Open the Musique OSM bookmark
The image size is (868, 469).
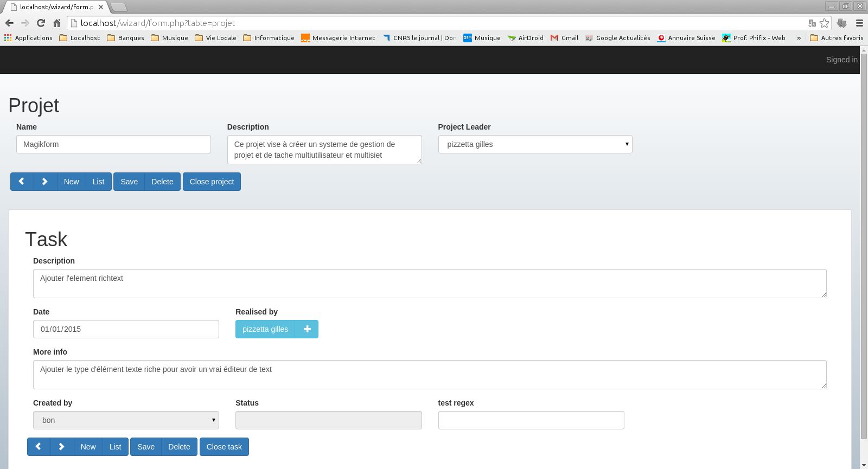tap(482, 38)
